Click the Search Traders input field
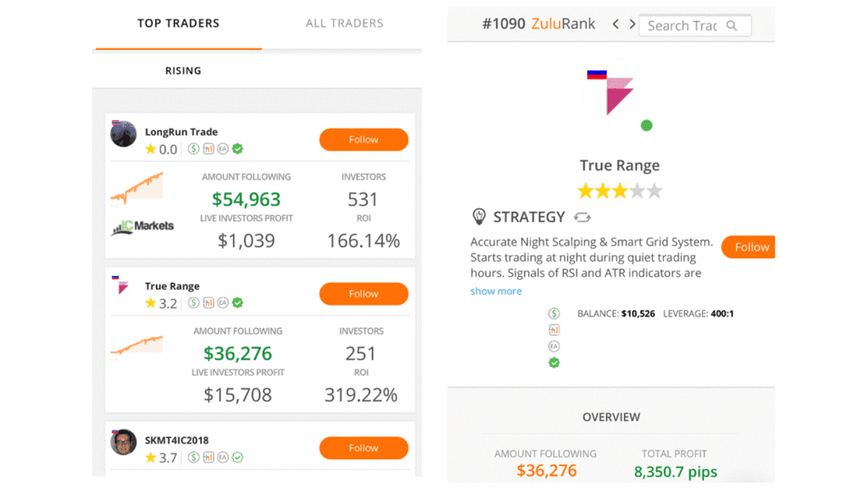The width and height of the screenshot is (868, 488). click(x=682, y=25)
